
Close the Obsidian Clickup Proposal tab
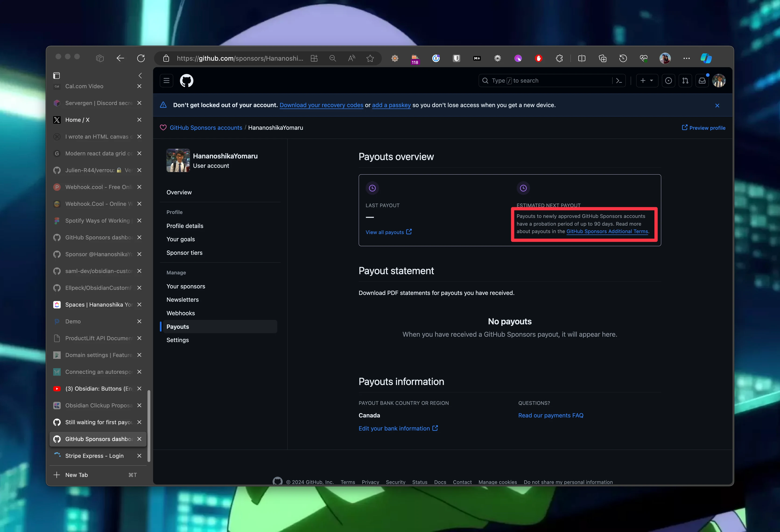pos(139,406)
